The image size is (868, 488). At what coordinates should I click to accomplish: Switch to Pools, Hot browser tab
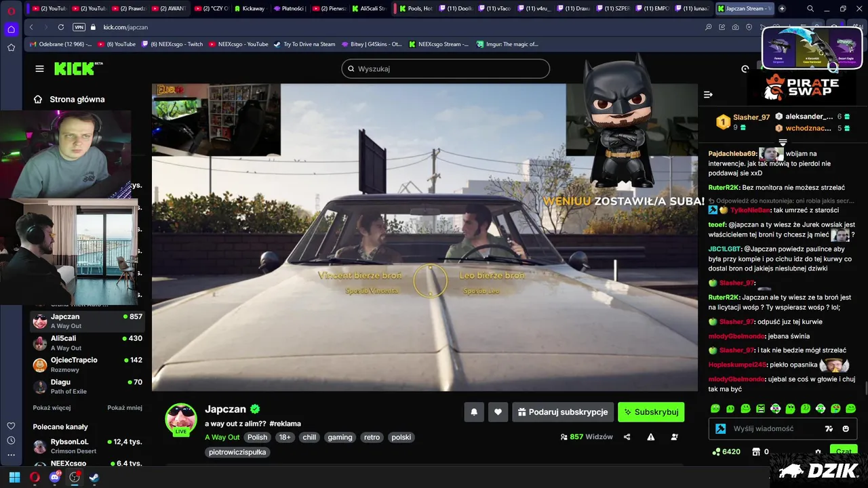(415, 9)
